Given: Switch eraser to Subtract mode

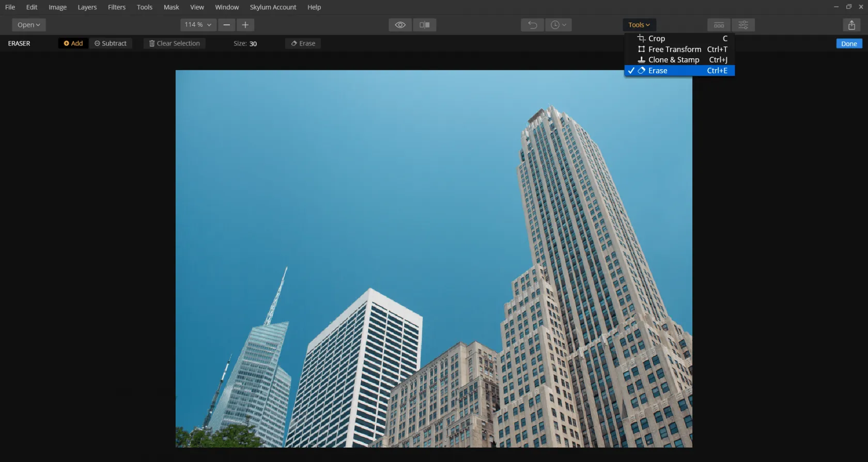Looking at the screenshot, I should 111,43.
